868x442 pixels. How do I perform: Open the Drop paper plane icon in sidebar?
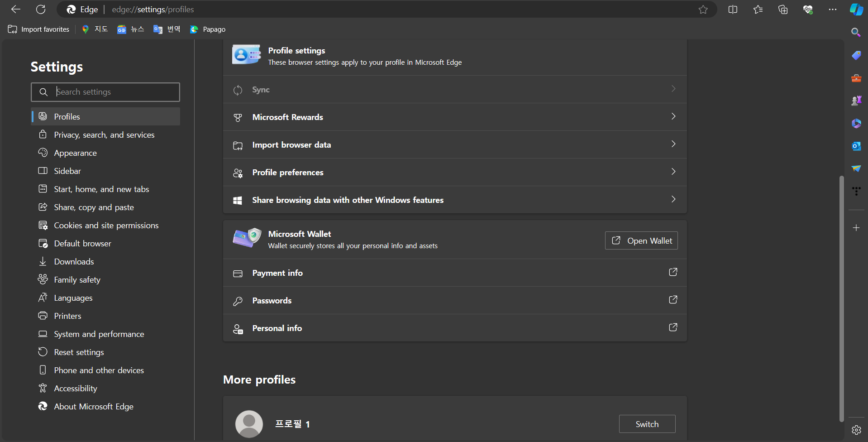pyautogui.click(x=856, y=168)
